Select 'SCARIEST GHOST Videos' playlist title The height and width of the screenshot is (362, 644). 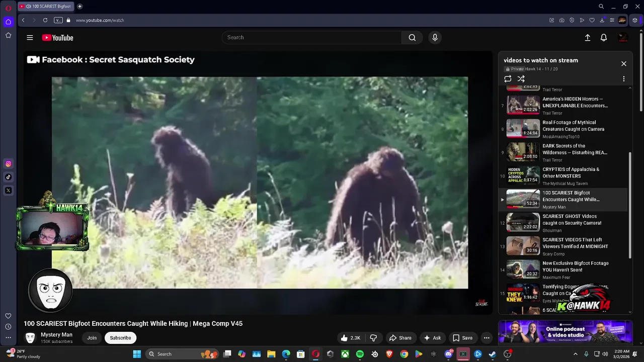coord(572,220)
